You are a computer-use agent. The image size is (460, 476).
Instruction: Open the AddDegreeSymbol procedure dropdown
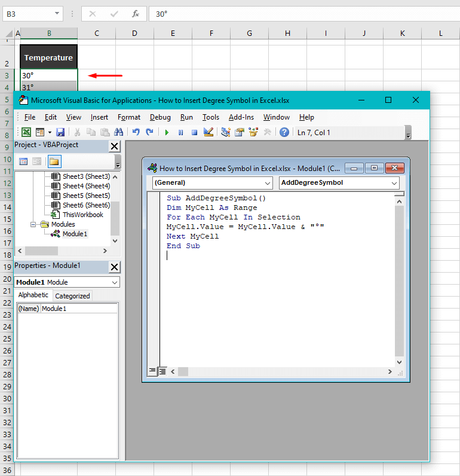coord(394,183)
